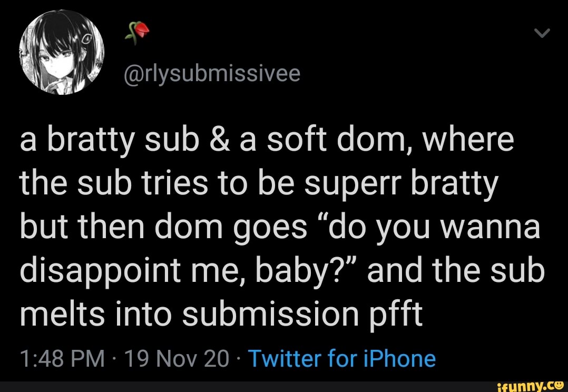Screen dimensions: 568x392
Task: Tap the handle text below the rose
Action: pos(210,74)
